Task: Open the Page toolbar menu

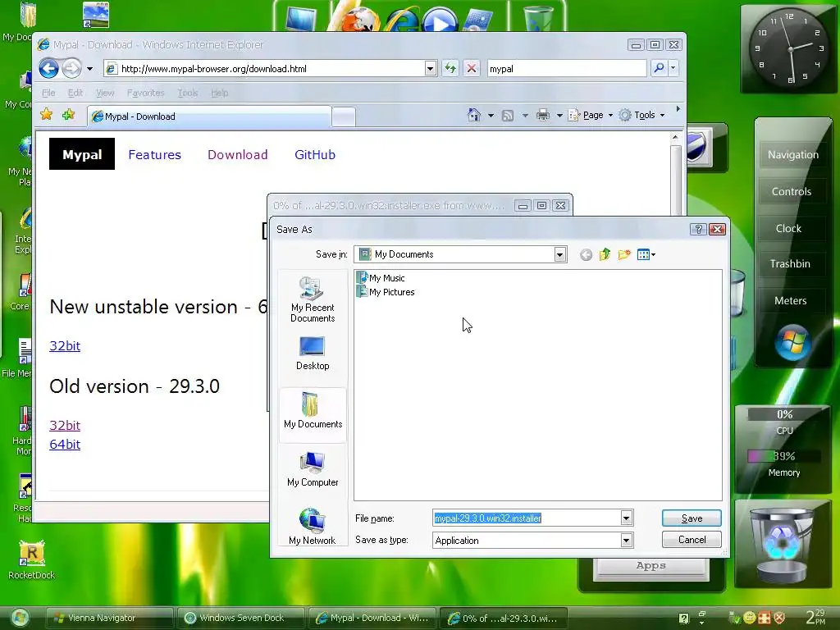Action: pyautogui.click(x=590, y=115)
